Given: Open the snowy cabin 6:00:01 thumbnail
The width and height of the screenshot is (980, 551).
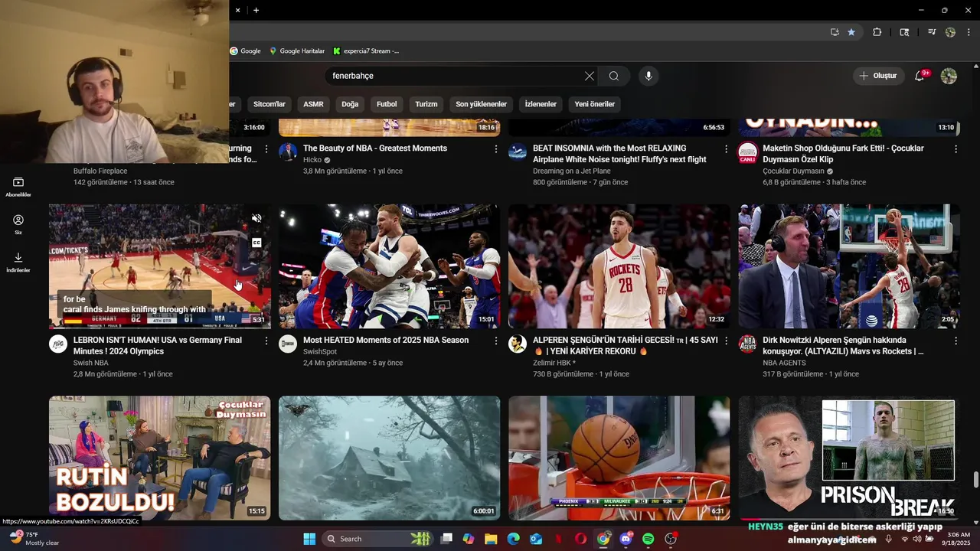Looking at the screenshot, I should point(390,458).
